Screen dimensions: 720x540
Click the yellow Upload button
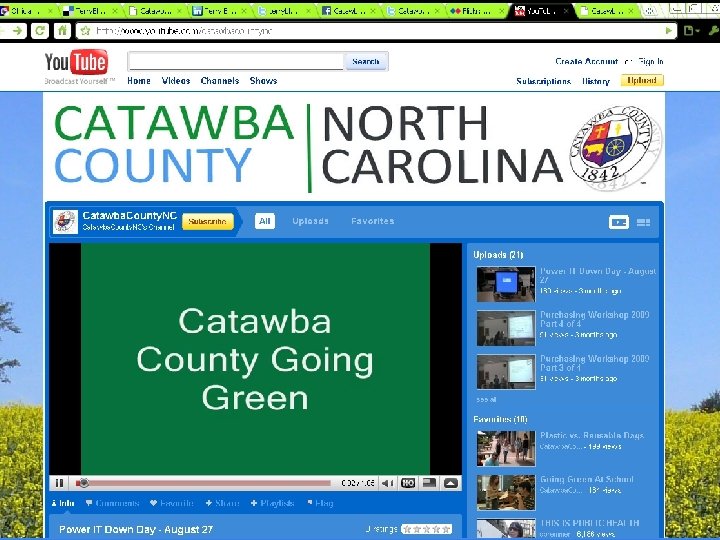(642, 80)
